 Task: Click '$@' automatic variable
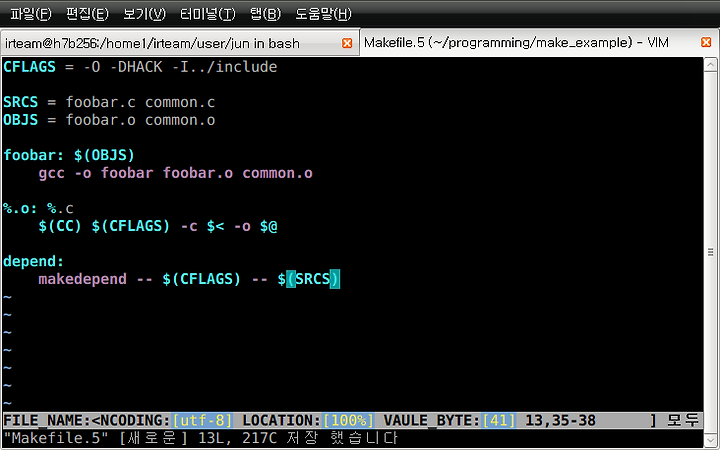click(x=269, y=226)
